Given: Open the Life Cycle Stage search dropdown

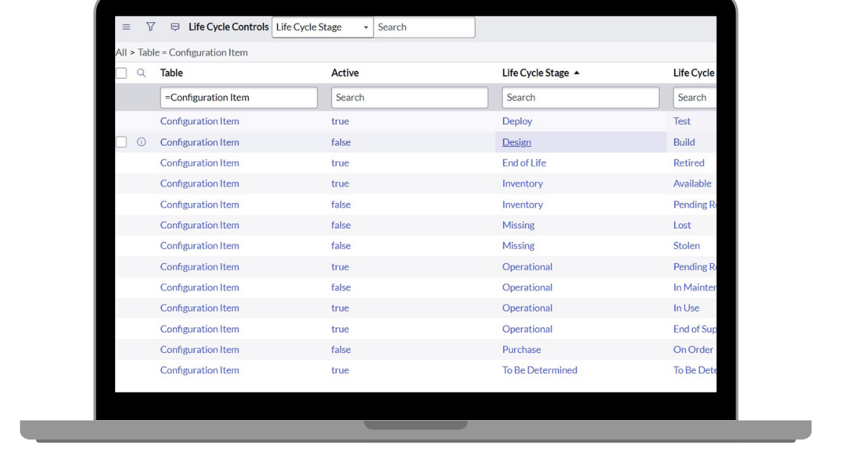Looking at the screenshot, I should 323,27.
